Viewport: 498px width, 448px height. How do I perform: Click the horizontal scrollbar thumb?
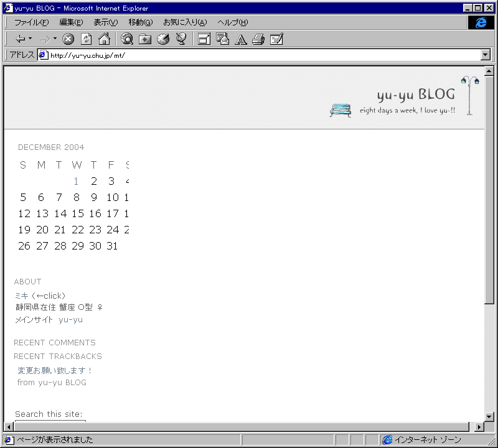pos(242,427)
